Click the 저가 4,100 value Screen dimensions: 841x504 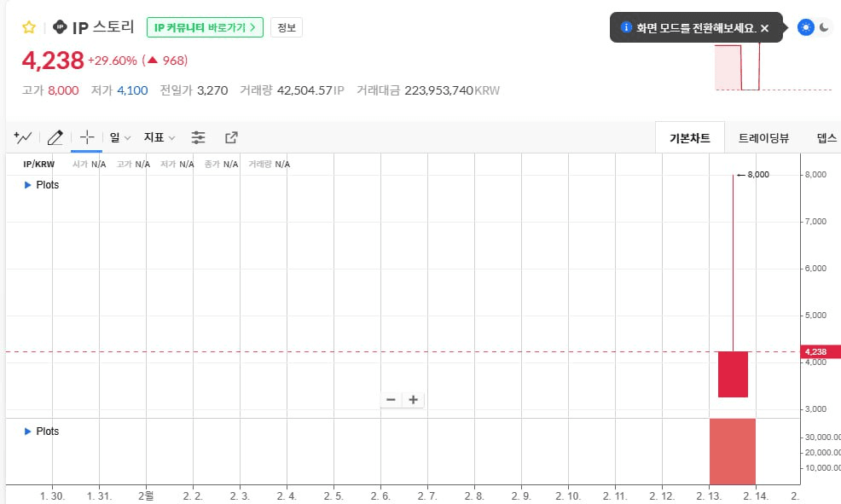click(x=132, y=90)
